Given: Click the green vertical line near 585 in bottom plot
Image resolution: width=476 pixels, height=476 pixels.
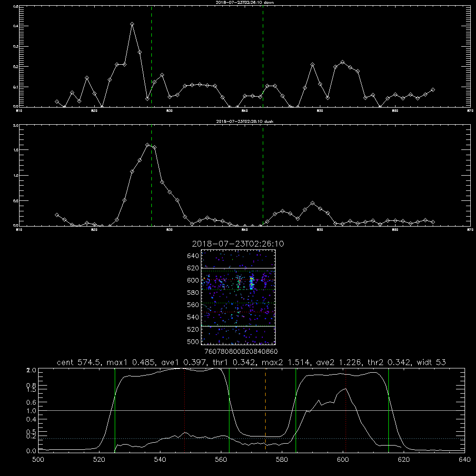Looking at the screenshot, I should 296,410.
